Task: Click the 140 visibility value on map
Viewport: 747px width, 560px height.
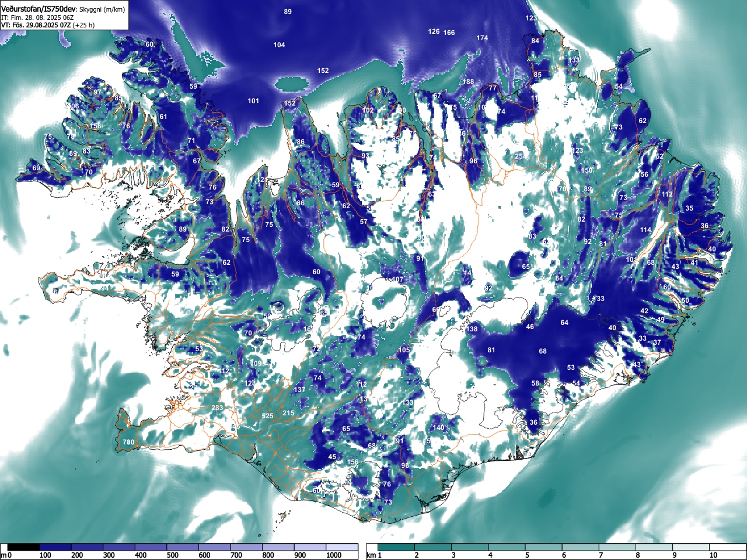Action: point(439,428)
